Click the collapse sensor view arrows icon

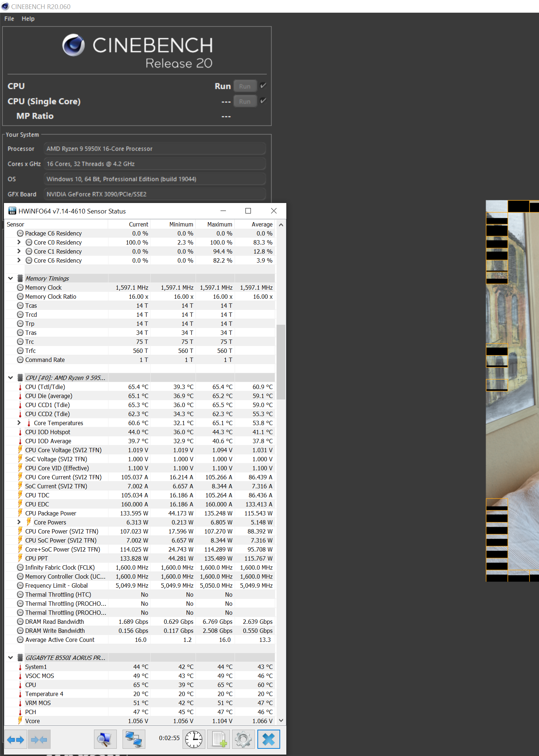pos(39,739)
